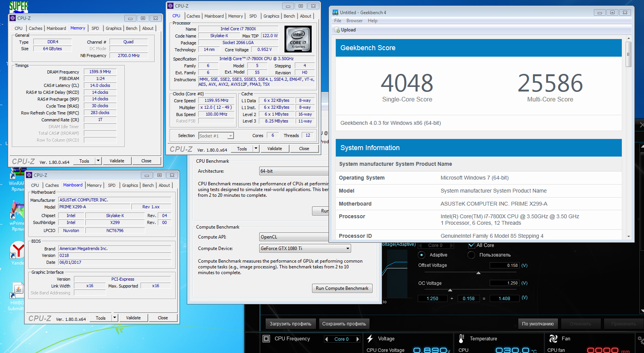Click CPU-Z Memory window title icon
This screenshot has width=644, height=353.
click(x=13, y=18)
